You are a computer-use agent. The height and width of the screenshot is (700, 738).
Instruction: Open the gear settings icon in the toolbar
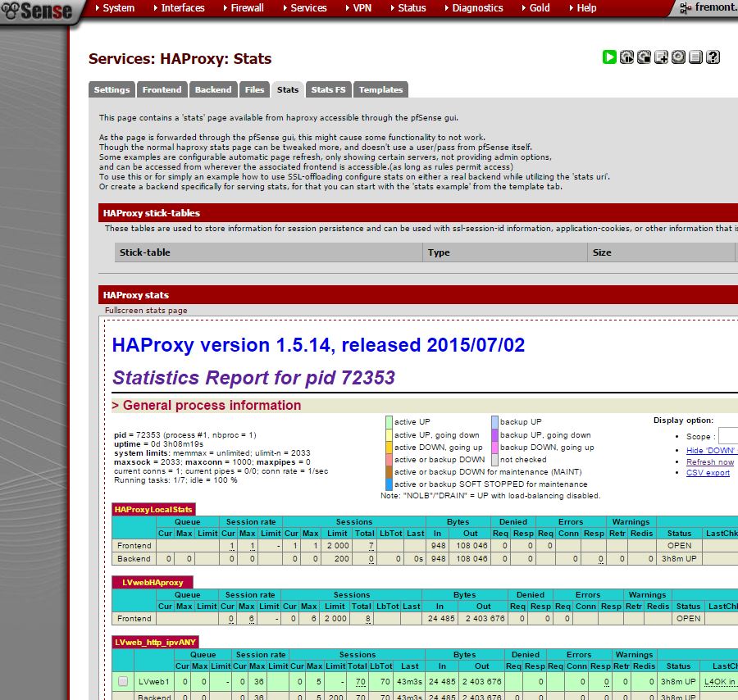[x=678, y=57]
